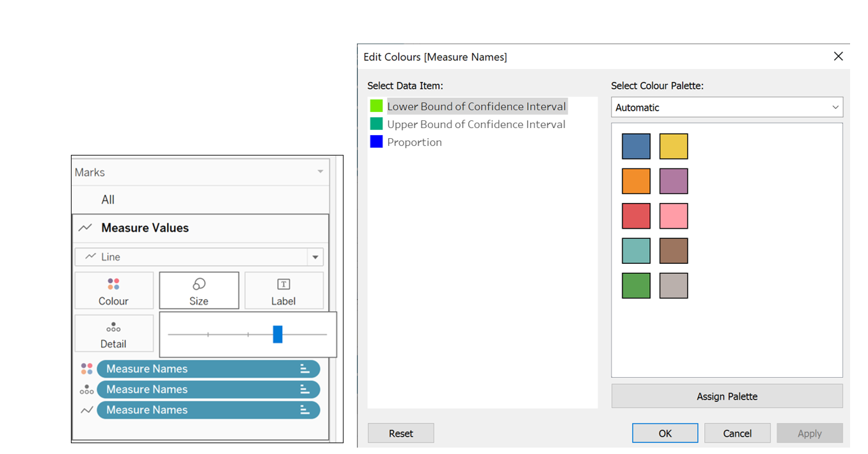Click detail icon beside second Measure Names pill
The width and height of the screenshot is (868, 454).
click(86, 389)
